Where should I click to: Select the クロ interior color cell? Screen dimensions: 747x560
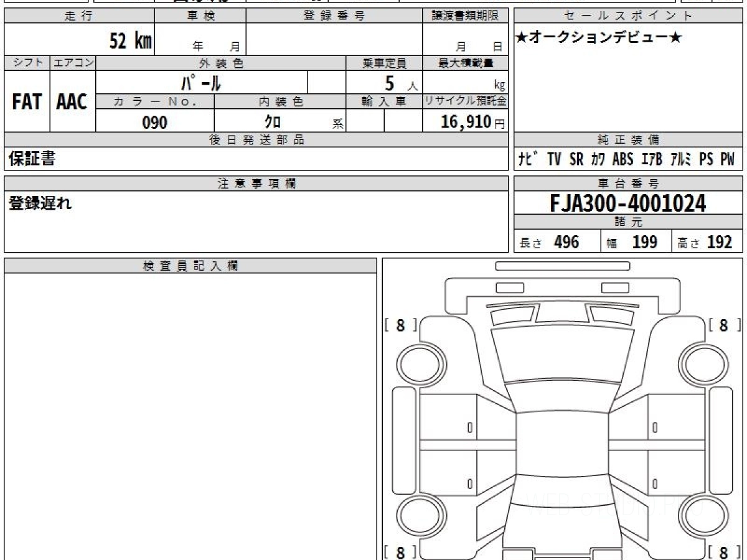point(280,123)
